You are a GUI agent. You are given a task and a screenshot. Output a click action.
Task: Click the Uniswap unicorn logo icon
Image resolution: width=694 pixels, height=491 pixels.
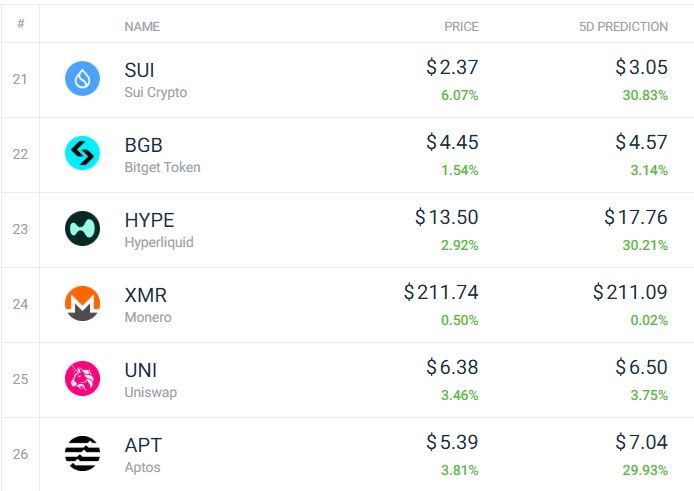click(x=82, y=379)
